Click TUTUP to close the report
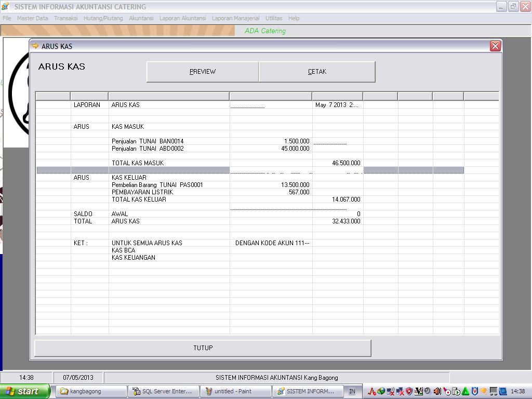Image resolution: width=532 pixels, height=399 pixels. point(203,348)
